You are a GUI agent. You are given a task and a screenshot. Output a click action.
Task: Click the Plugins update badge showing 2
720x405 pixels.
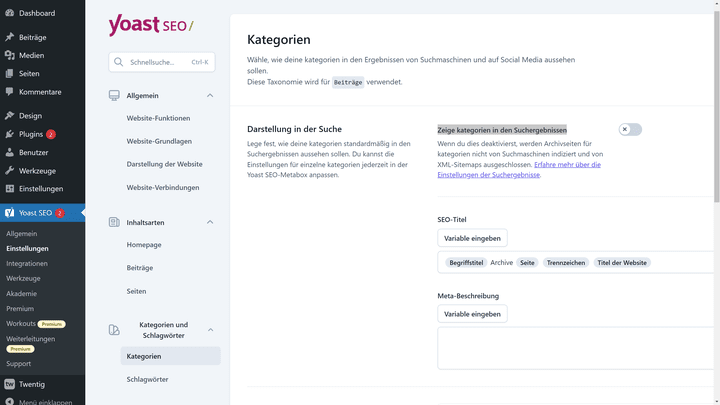pyautogui.click(x=51, y=134)
